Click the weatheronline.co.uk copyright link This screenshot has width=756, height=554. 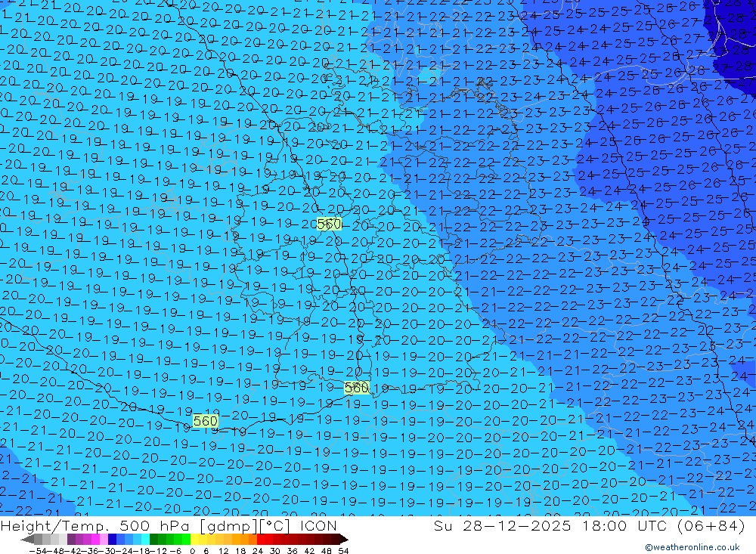[x=692, y=547]
